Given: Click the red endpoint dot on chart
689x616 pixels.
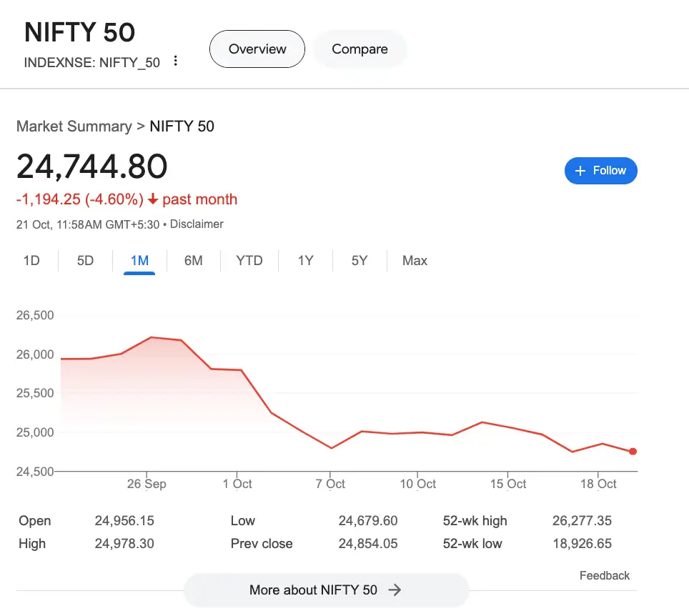Looking at the screenshot, I should tap(633, 452).
